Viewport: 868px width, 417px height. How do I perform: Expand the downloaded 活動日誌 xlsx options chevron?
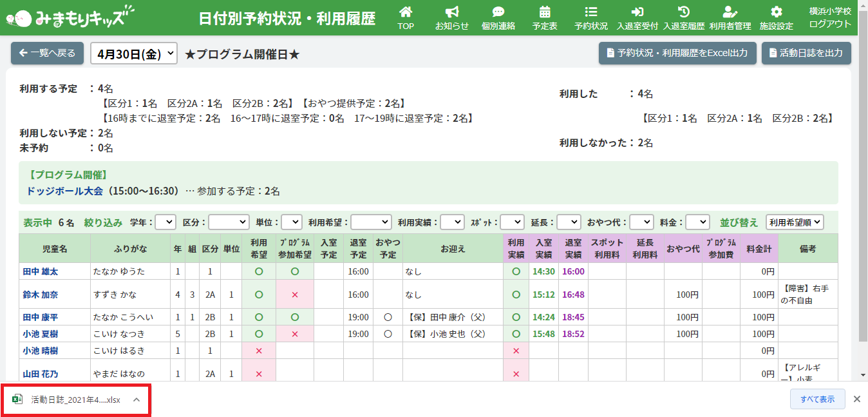tap(137, 400)
